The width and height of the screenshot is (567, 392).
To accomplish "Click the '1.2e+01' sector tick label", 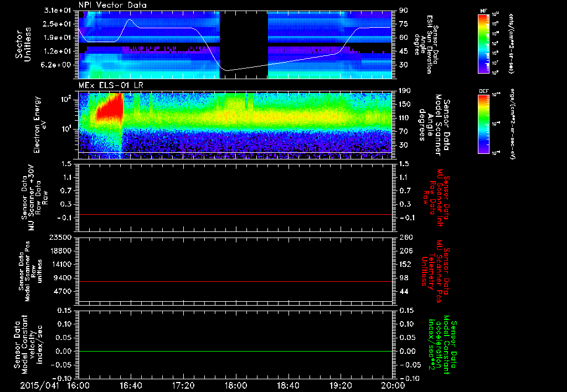I will (x=58, y=51).
